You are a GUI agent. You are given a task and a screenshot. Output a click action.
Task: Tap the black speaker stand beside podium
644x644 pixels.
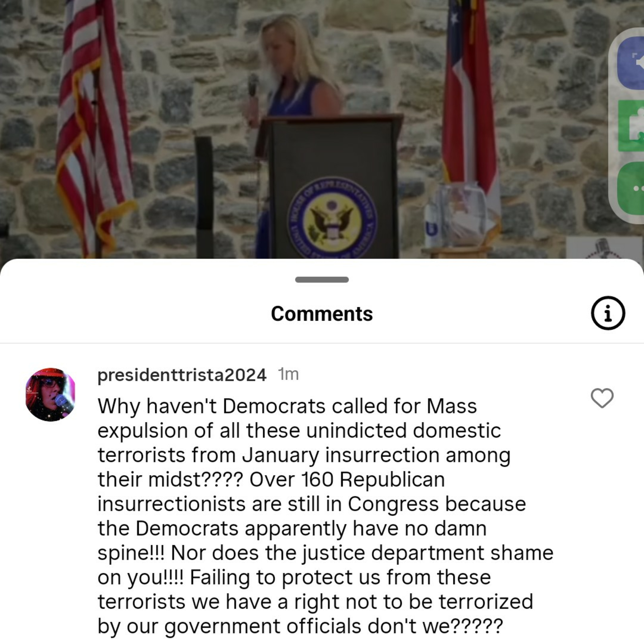pyautogui.click(x=204, y=197)
